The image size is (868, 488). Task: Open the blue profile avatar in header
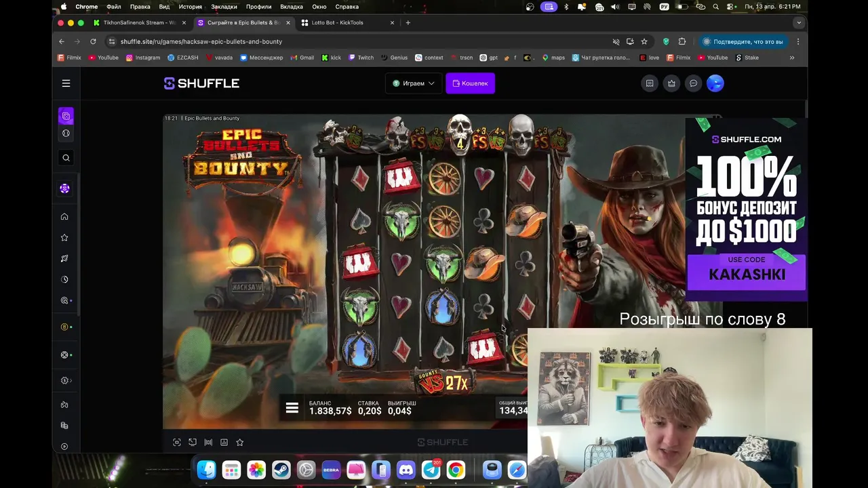pyautogui.click(x=715, y=83)
